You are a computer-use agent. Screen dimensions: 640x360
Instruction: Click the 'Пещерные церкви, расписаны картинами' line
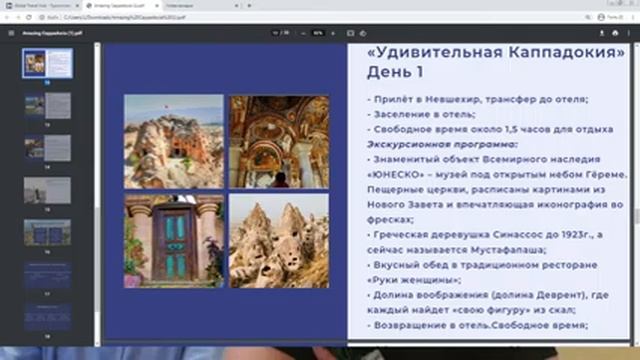(x=486, y=190)
